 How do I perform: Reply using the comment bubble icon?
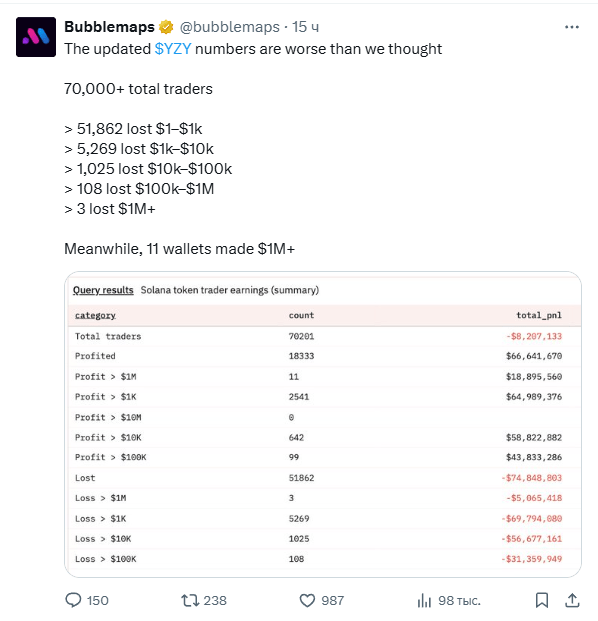(73, 600)
